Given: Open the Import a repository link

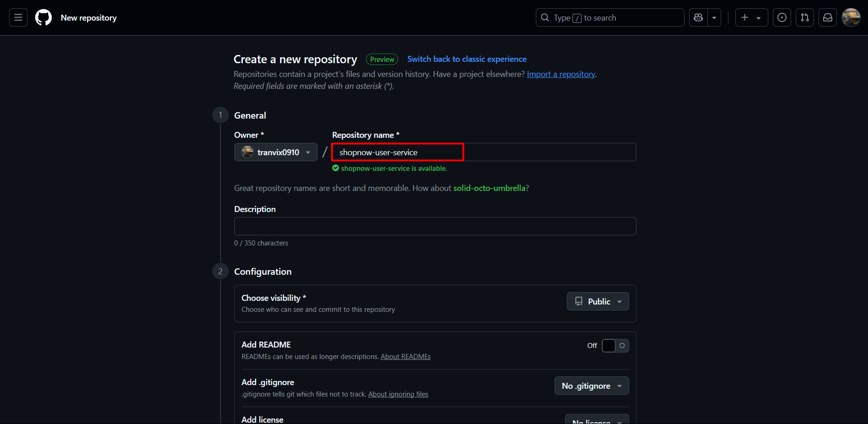Looking at the screenshot, I should click(561, 74).
